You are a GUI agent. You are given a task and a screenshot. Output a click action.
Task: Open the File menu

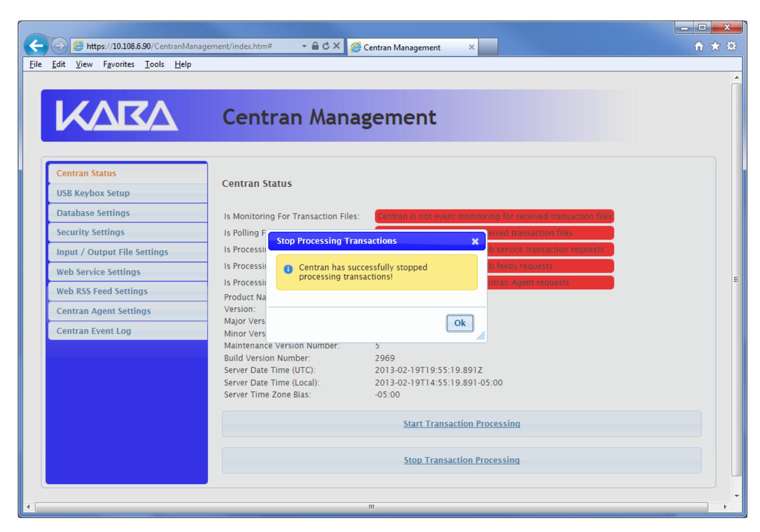(x=35, y=64)
